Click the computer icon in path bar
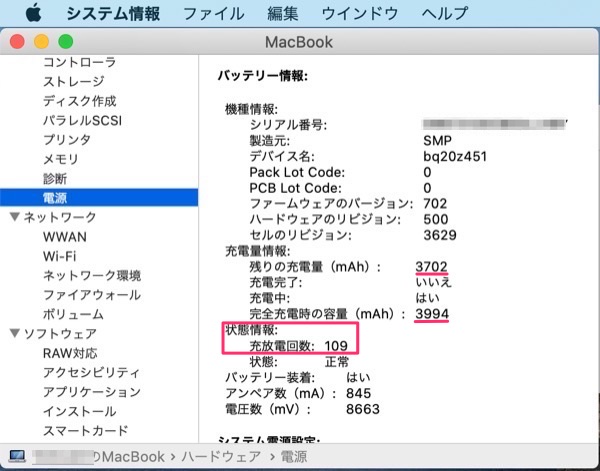 [x=18, y=456]
